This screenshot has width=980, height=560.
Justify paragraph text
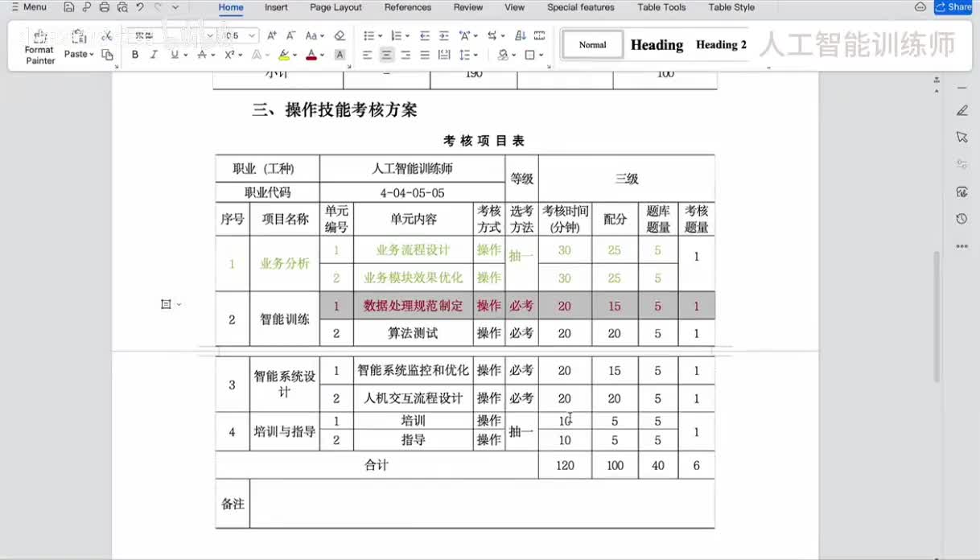(x=425, y=55)
